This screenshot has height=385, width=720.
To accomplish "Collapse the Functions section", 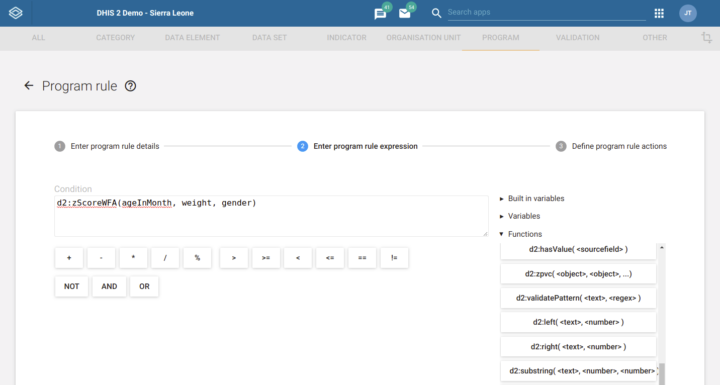I will pos(521,234).
